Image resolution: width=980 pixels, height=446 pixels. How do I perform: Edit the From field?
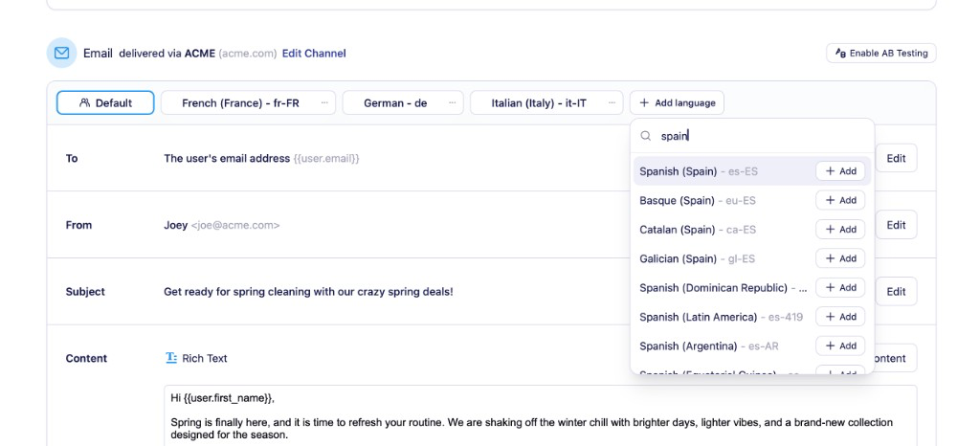point(896,225)
